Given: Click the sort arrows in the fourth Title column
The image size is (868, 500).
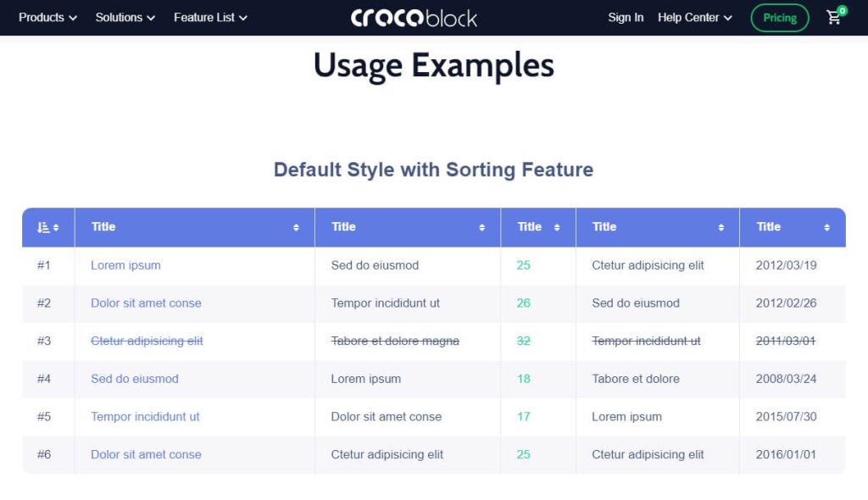Looking at the screenshot, I should click(721, 227).
